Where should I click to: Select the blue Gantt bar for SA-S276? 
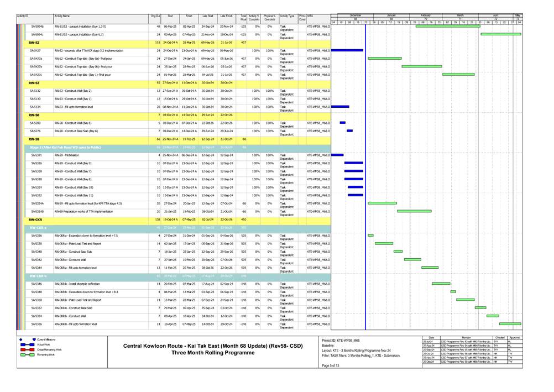[349, 130]
